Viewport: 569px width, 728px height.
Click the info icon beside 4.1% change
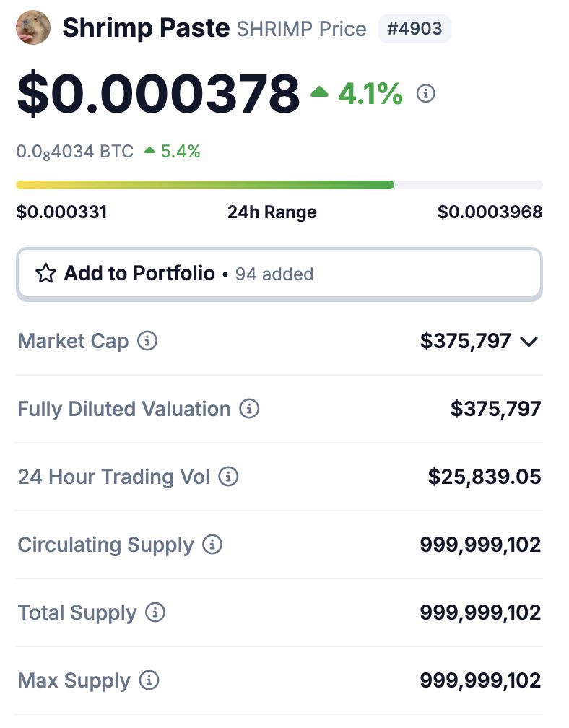coord(426,93)
